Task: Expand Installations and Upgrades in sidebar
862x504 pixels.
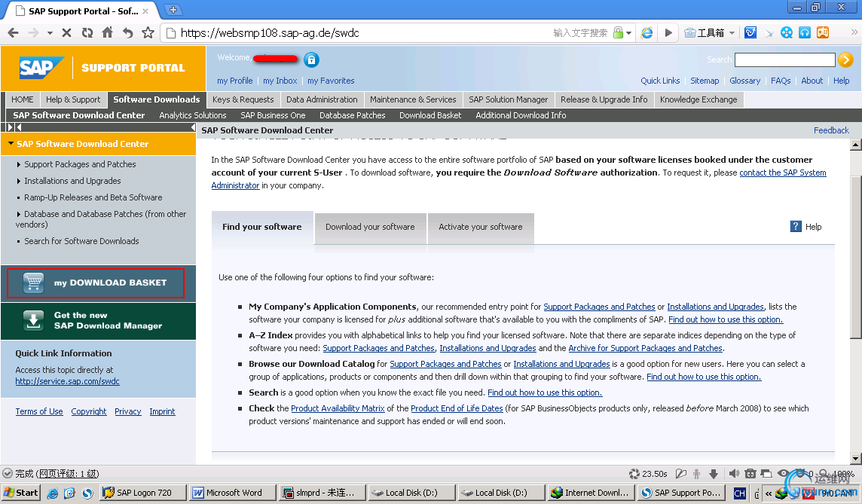Action: tap(19, 181)
